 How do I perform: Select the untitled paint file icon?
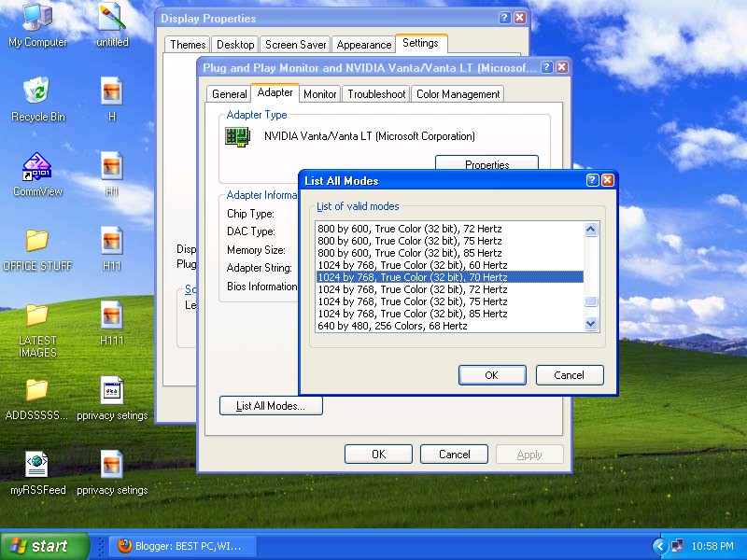click(112, 17)
